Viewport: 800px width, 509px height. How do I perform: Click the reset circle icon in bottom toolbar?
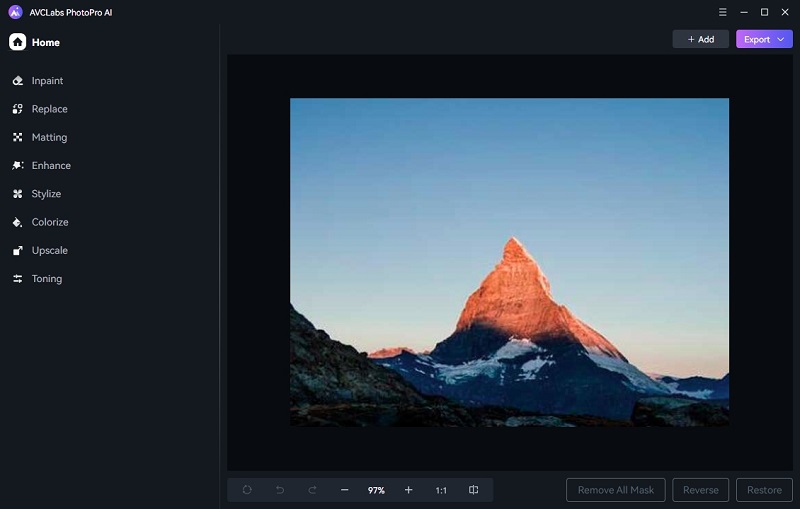click(x=247, y=490)
